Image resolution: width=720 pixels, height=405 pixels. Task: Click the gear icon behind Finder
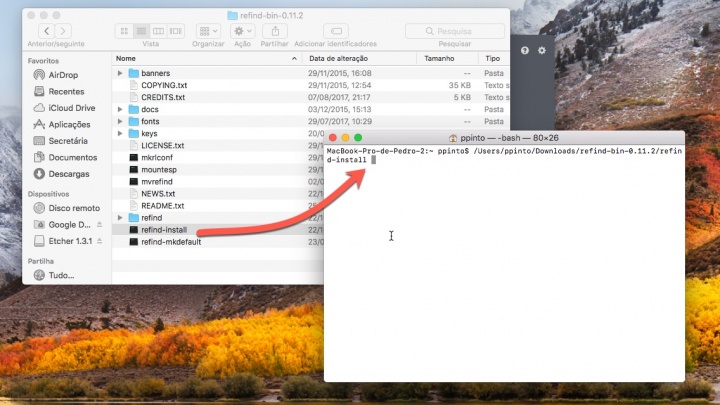coord(542,50)
